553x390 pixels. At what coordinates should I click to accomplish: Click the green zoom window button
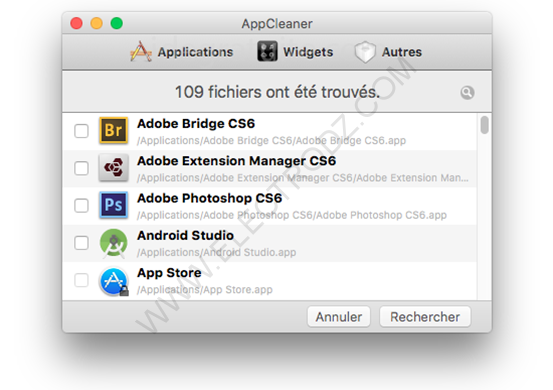116,23
